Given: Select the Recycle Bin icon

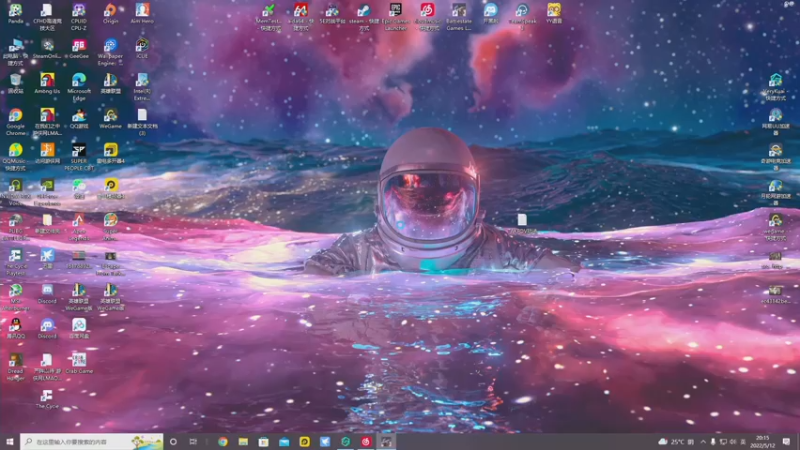Looking at the screenshot, I should 15,84.
